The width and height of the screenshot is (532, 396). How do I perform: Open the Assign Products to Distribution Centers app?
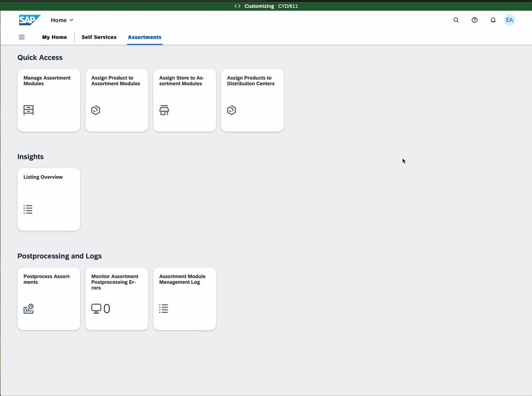252,100
